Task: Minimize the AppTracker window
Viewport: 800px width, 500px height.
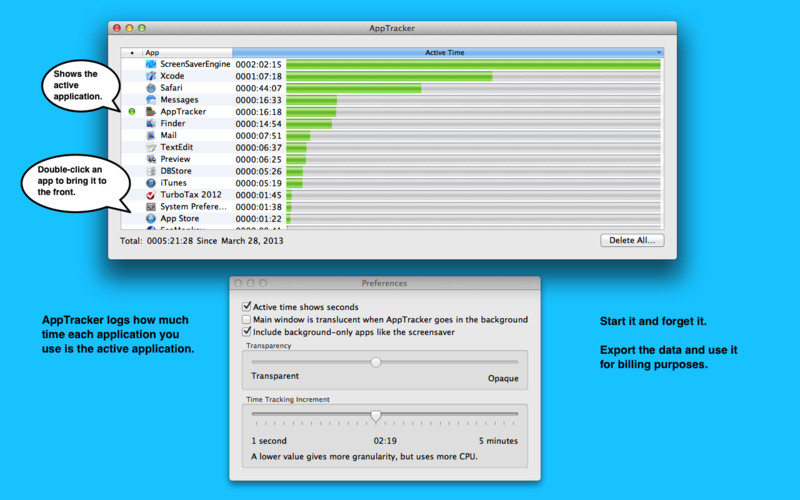Action: (129, 28)
